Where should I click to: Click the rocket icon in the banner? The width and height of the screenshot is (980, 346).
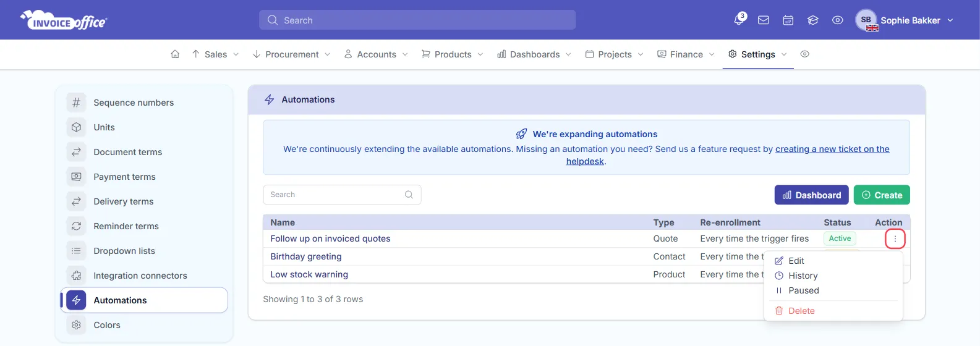521,134
